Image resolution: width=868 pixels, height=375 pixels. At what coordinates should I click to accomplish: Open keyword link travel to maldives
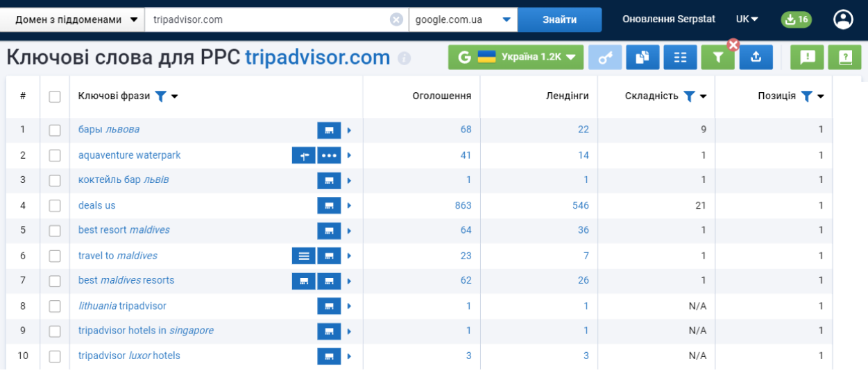point(118,256)
